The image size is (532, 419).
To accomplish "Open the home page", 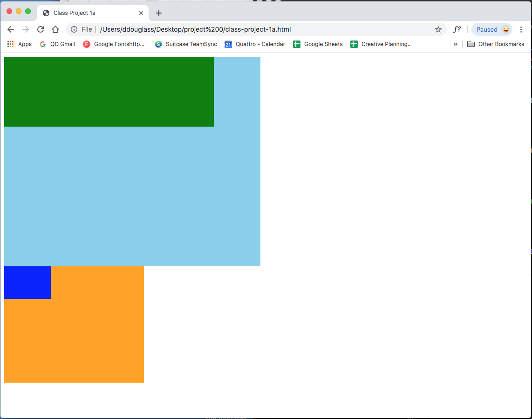I will (x=55, y=29).
